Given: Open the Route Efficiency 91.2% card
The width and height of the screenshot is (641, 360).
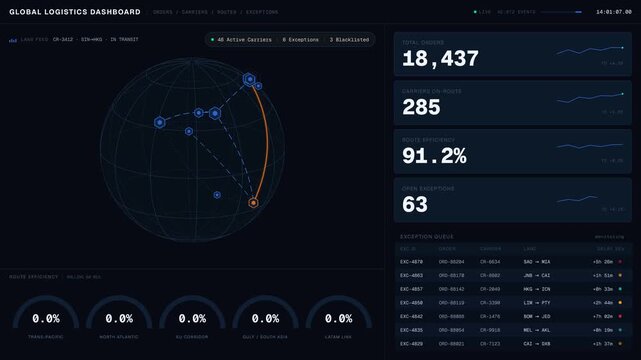Looking at the screenshot, I should click(x=513, y=151).
